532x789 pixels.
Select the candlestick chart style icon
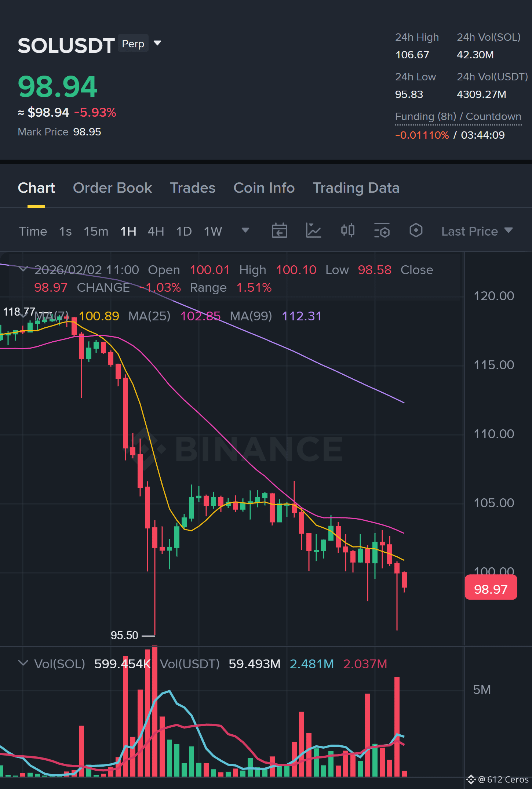coord(347,231)
